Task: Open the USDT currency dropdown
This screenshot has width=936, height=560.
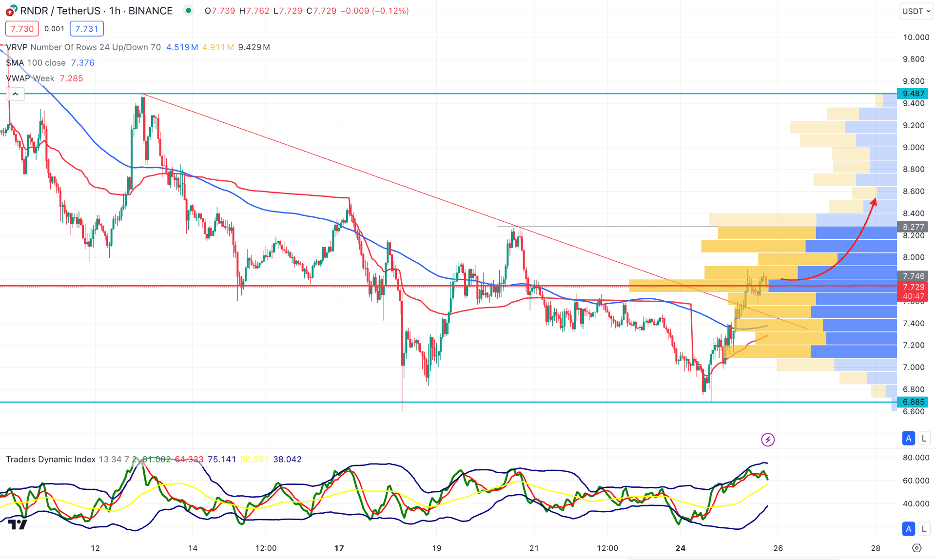Action: click(916, 11)
